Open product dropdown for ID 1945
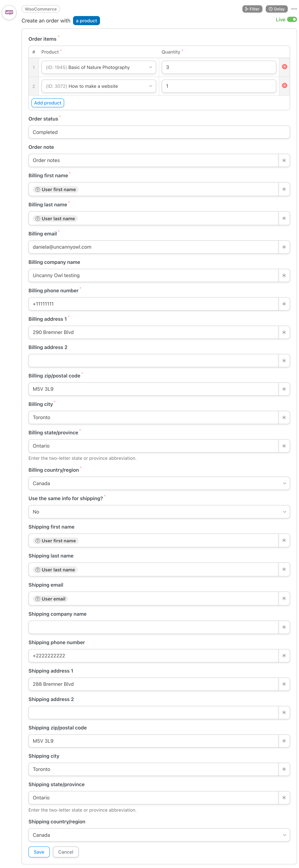 pyautogui.click(x=99, y=67)
